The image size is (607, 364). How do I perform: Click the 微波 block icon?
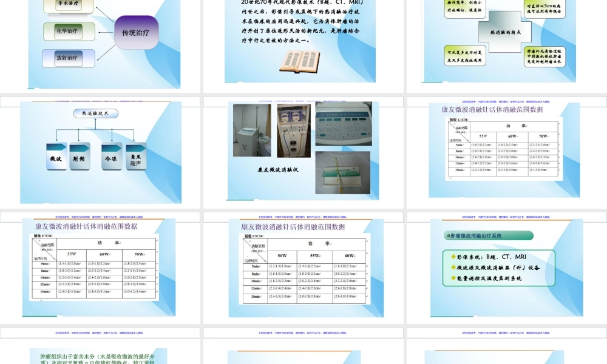[x=58, y=156]
